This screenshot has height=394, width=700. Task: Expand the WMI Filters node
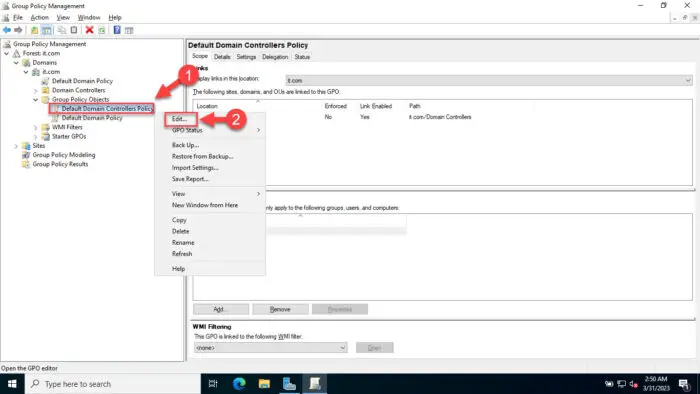point(36,128)
